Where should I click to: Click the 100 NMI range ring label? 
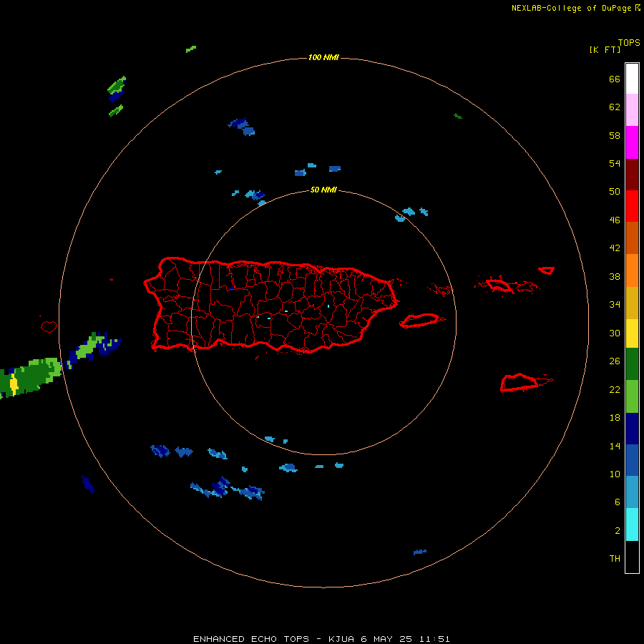point(323,57)
